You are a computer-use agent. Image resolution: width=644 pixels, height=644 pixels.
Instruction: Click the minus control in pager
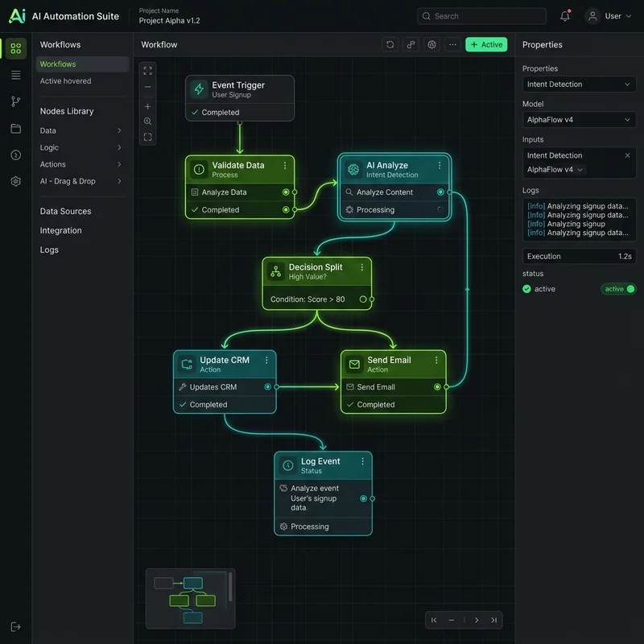pos(452,620)
